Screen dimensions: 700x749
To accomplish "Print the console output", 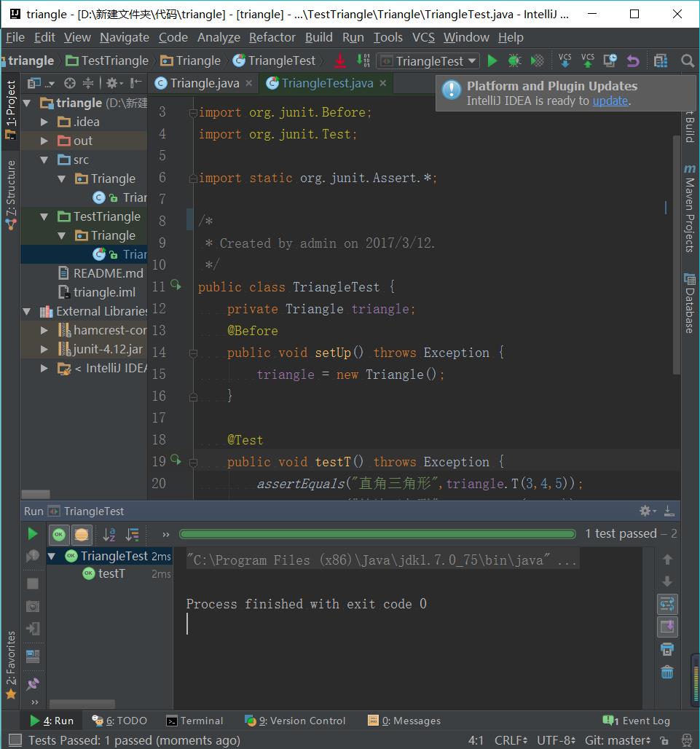I will (667, 650).
